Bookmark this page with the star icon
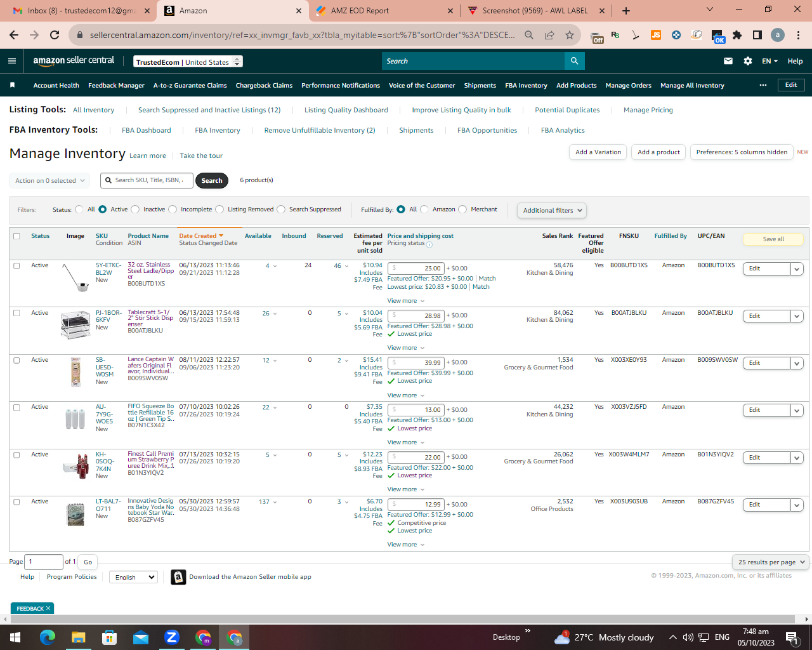Screen dimensions: 812x650 (570, 35)
